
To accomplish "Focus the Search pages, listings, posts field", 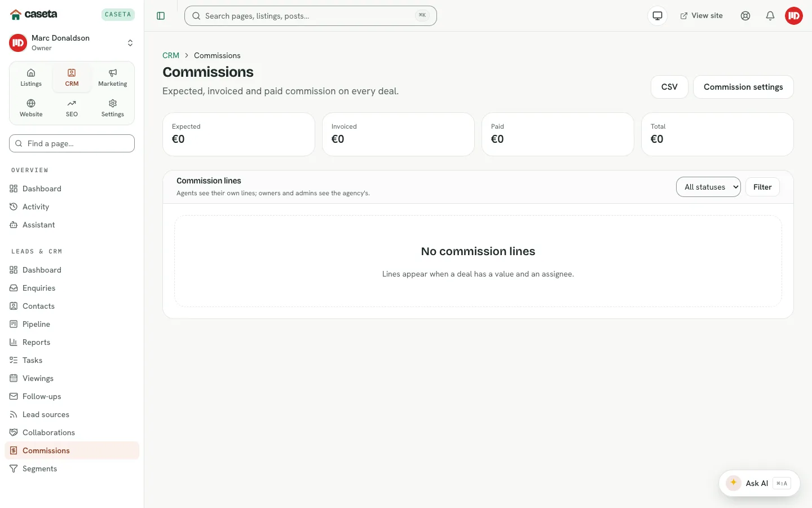I will tap(311, 16).
